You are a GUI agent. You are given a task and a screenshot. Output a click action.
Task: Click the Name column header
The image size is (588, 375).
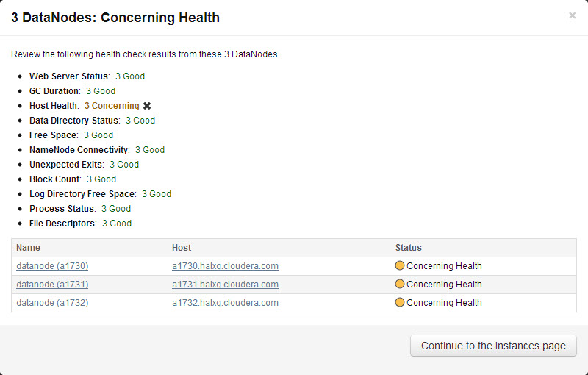(x=28, y=248)
